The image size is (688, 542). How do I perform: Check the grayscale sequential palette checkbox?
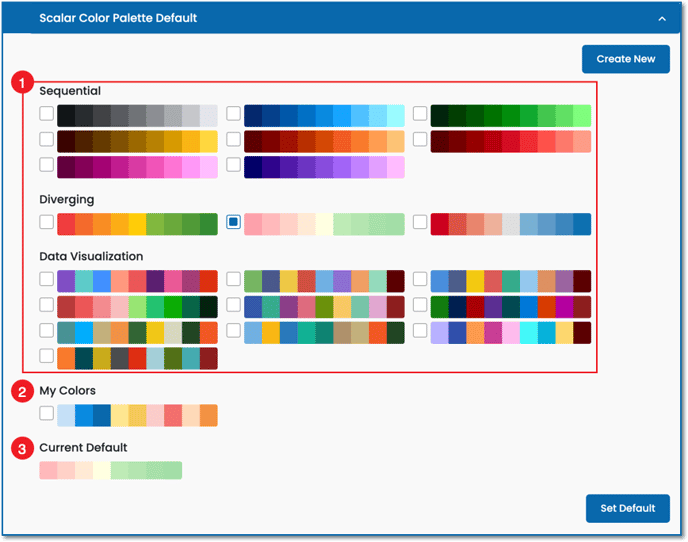click(47, 113)
